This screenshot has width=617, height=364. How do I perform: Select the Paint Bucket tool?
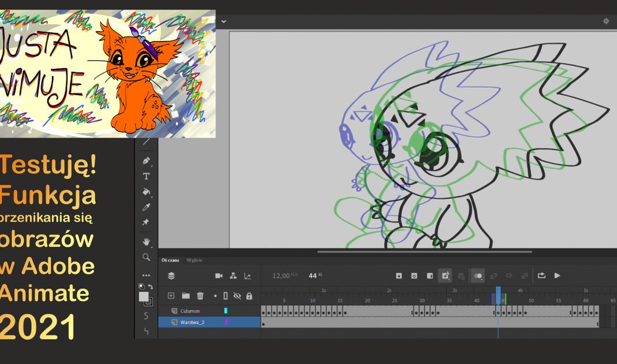tap(146, 192)
